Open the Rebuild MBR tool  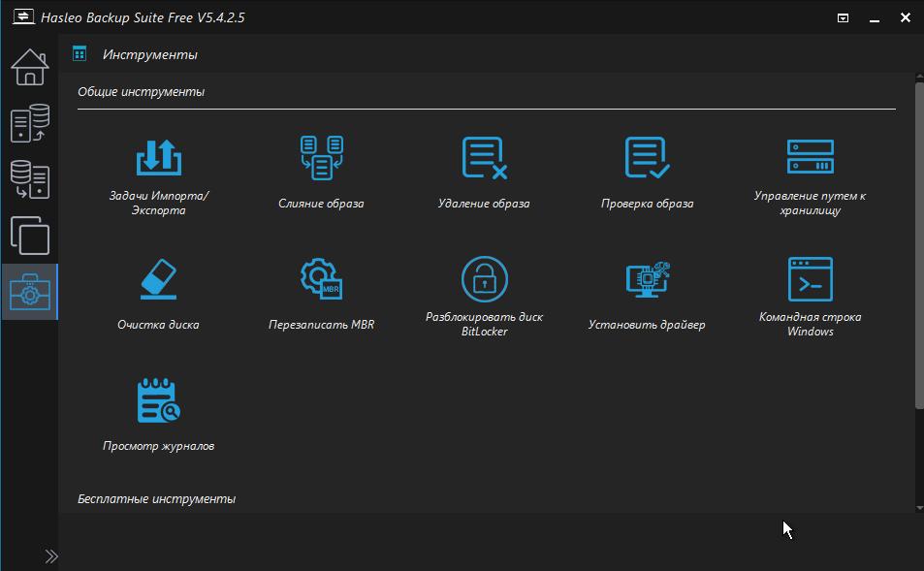[321, 280]
